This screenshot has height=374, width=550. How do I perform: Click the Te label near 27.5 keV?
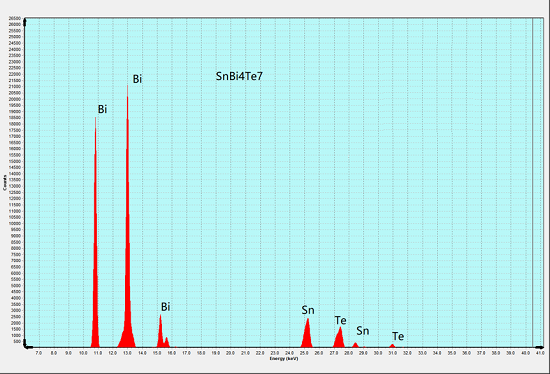(x=341, y=320)
